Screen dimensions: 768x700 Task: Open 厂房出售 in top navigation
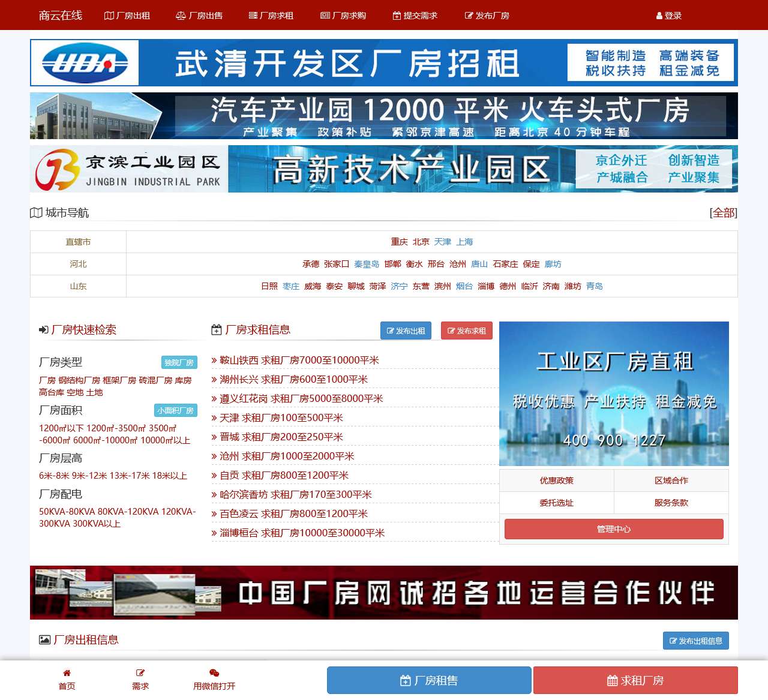[x=199, y=16]
